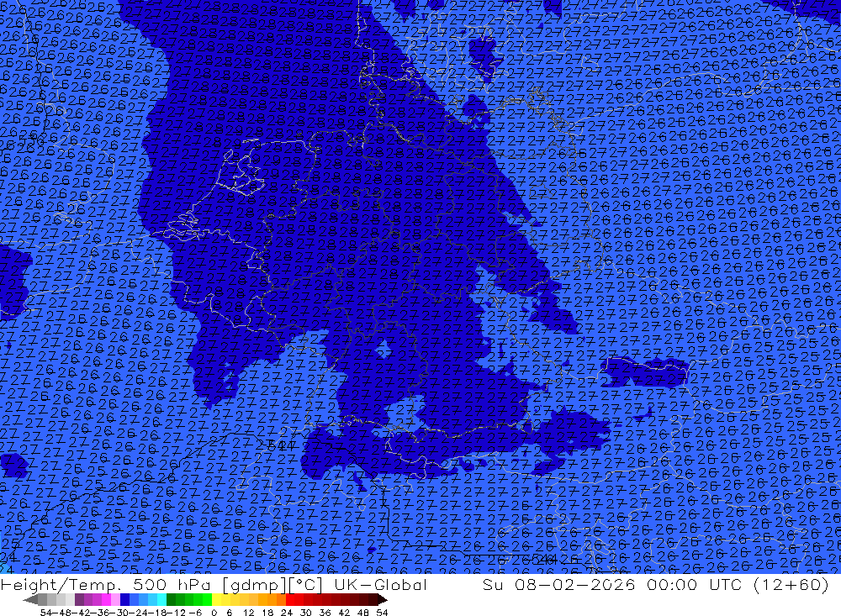Click the 'UK-Global' model name label

(x=380, y=584)
